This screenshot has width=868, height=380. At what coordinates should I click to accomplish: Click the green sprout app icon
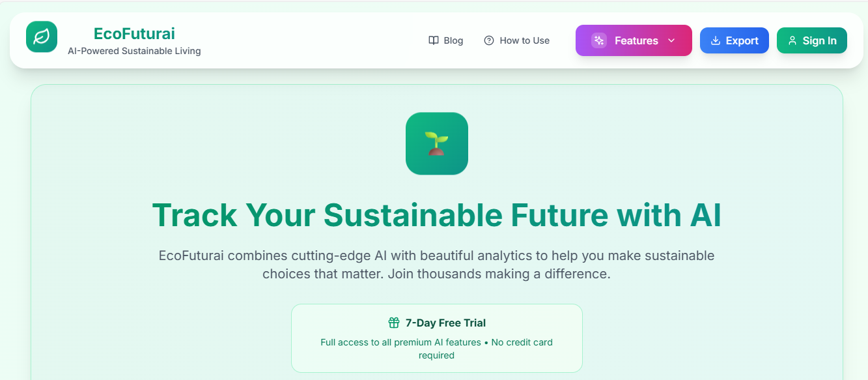[436, 143]
